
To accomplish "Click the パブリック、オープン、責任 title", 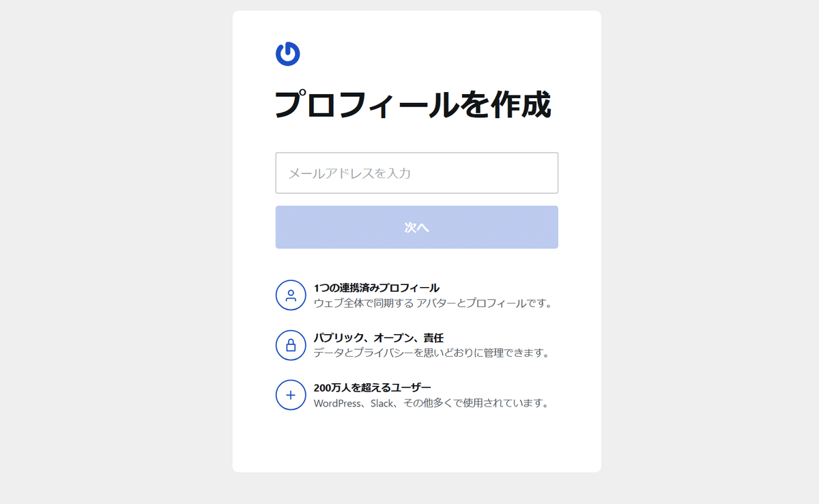I will (379, 338).
